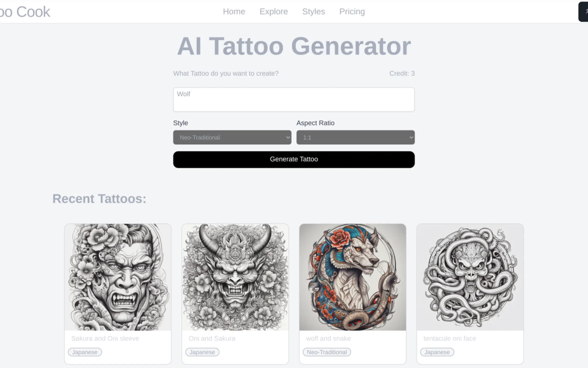Click the Japanese tag under Oni and Sakura
588x368 pixels.
click(x=202, y=352)
